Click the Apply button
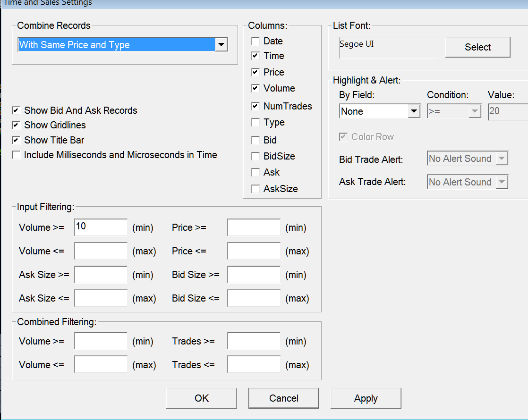The height and width of the screenshot is (420, 528). (x=366, y=398)
